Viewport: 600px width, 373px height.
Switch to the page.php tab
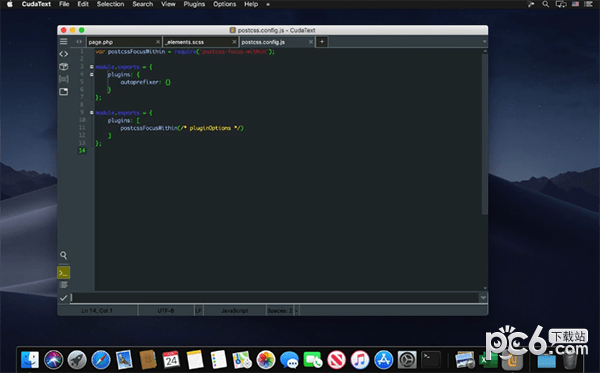click(x=124, y=42)
